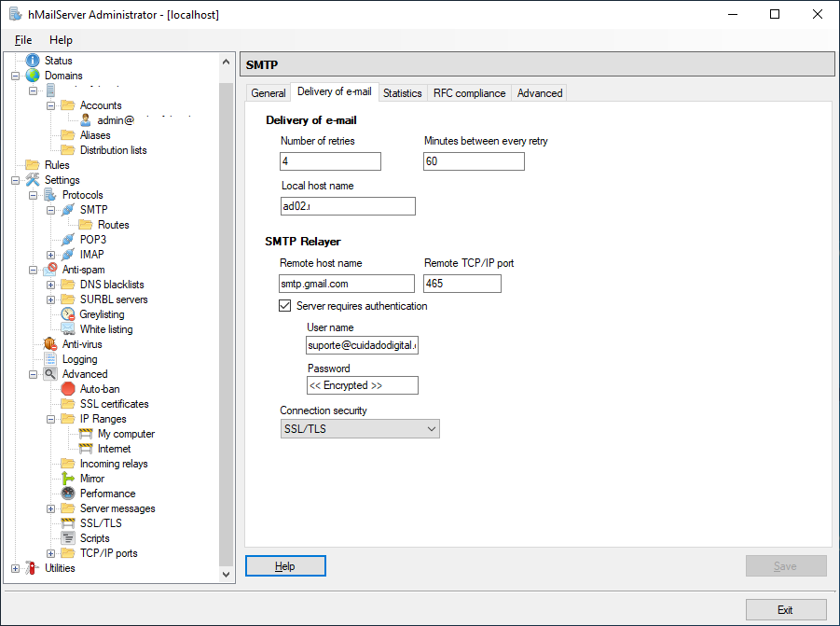
Task: Open the Logging notepad icon
Action: tap(50, 359)
